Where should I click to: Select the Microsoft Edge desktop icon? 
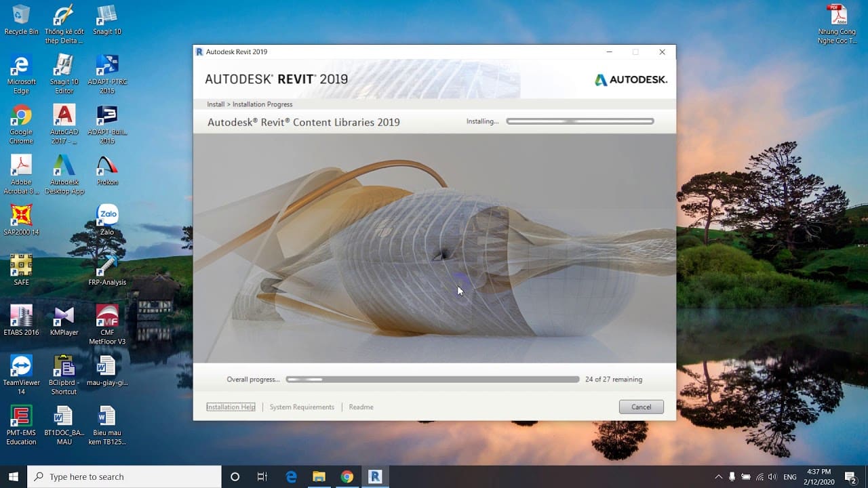pos(21,75)
